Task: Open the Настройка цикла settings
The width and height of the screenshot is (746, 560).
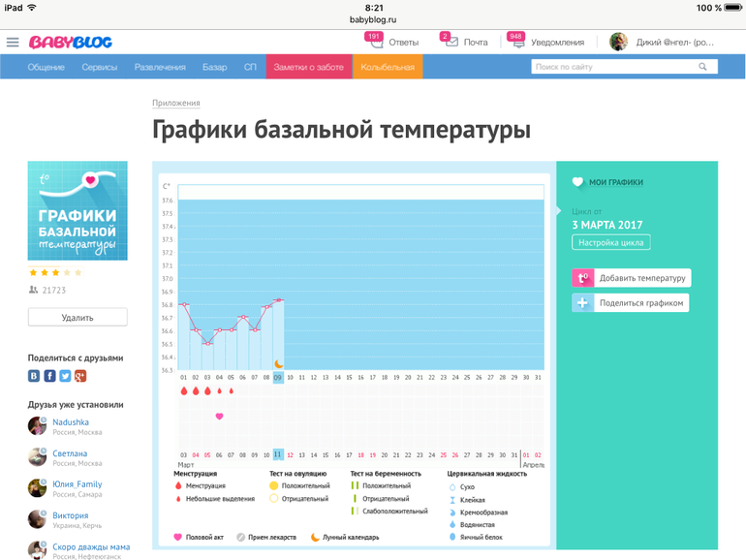Action: (611, 243)
